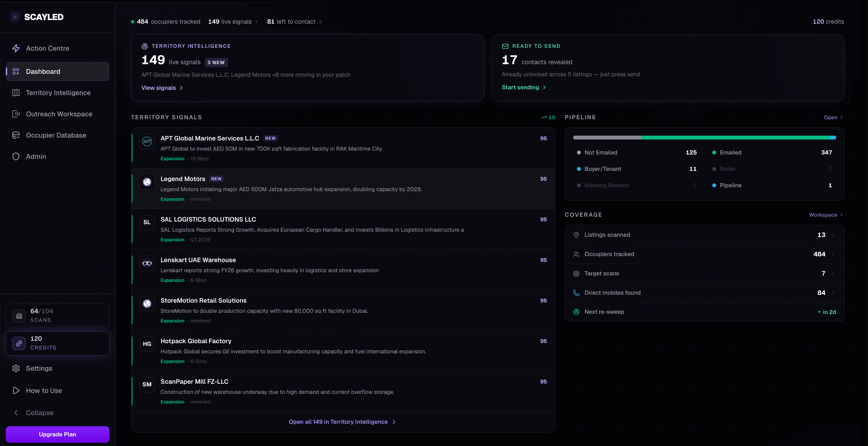The width and height of the screenshot is (868, 446).
Task: Click the SM avatar for ScanPaper Mill
Action: click(x=147, y=385)
